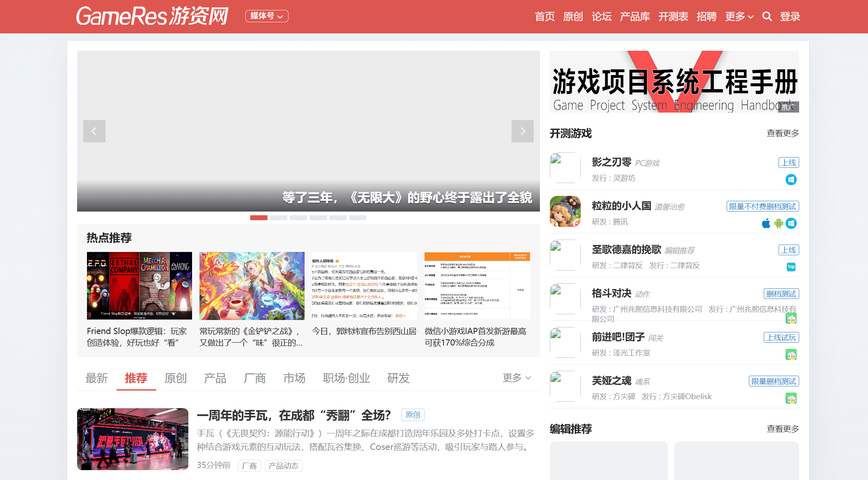Expand 更多 in the article category tabs
This screenshot has height=480, width=868.
pos(517,378)
